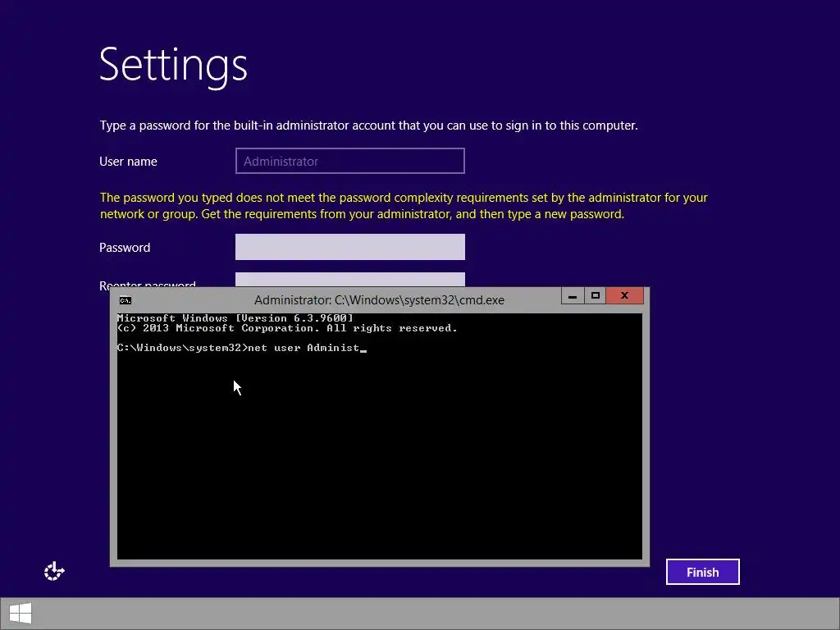
Task: Click the Reenter password field
Action: pos(349,279)
